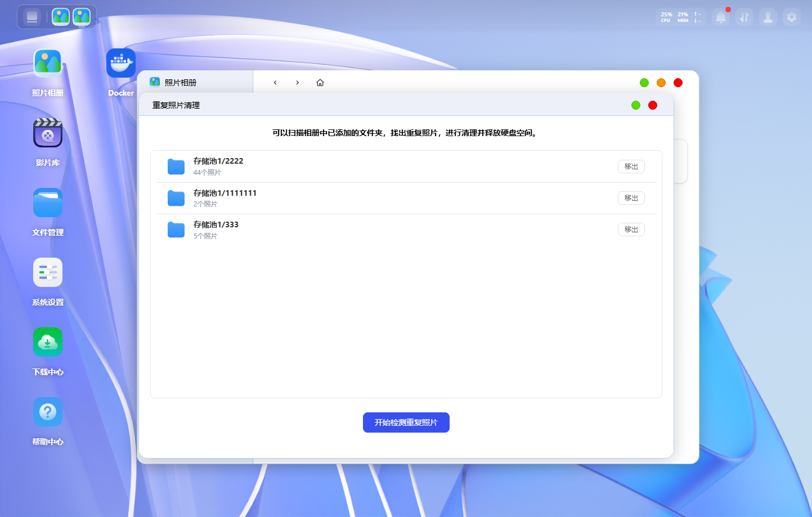Click the 2个照片 count label
The height and width of the screenshot is (517, 812).
[x=205, y=204]
